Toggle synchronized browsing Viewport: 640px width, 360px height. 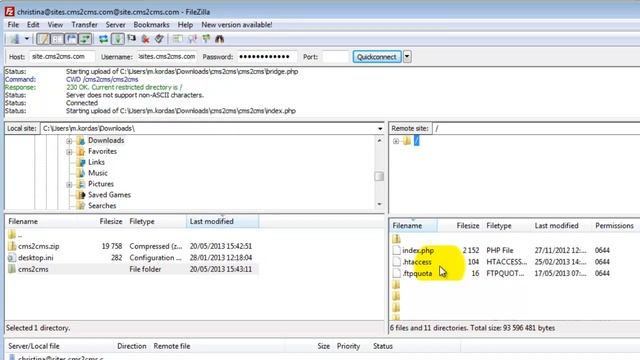tap(206, 39)
